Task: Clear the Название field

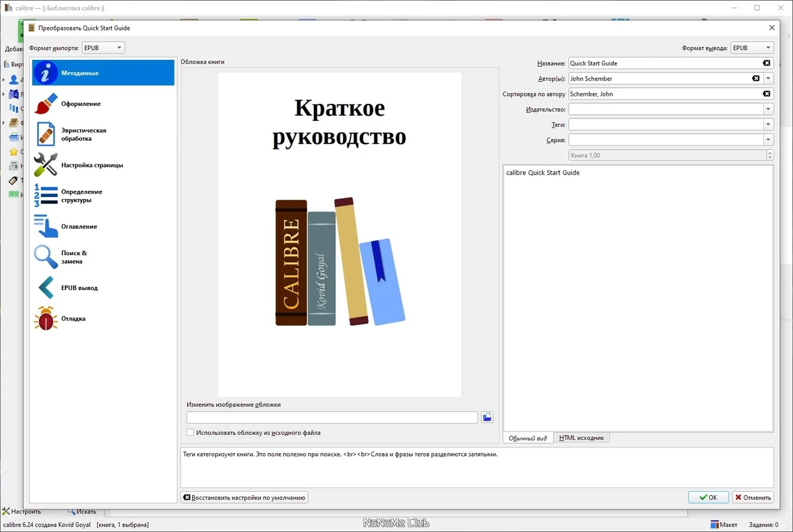Action: tap(767, 63)
